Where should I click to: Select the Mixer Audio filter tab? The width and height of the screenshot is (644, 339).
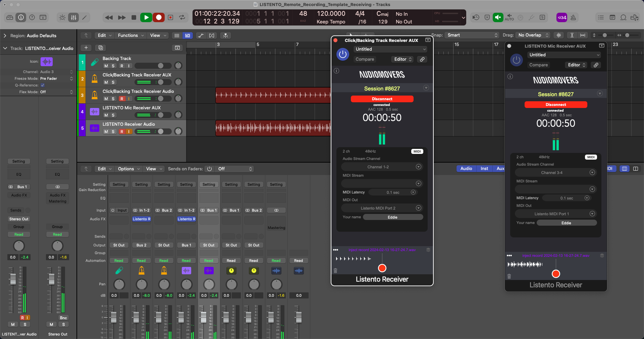(x=466, y=169)
